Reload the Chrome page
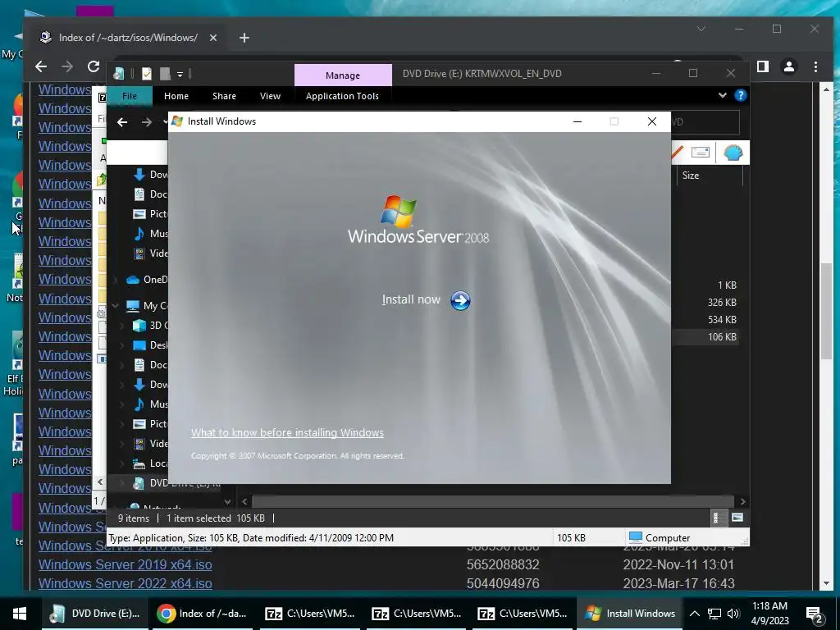 94,66
